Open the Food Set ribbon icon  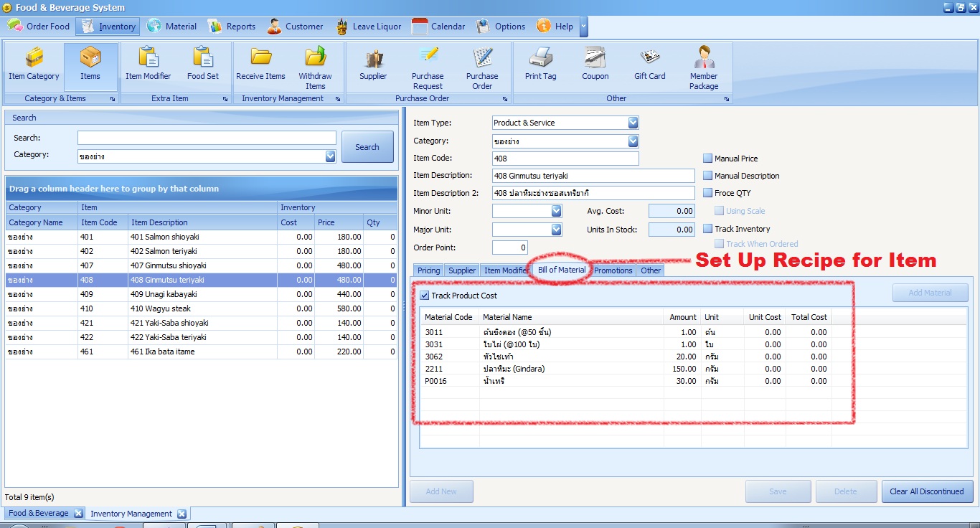(203, 66)
